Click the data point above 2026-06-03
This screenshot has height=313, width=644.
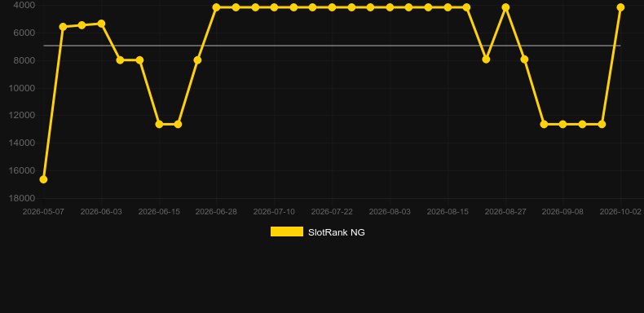click(x=101, y=24)
